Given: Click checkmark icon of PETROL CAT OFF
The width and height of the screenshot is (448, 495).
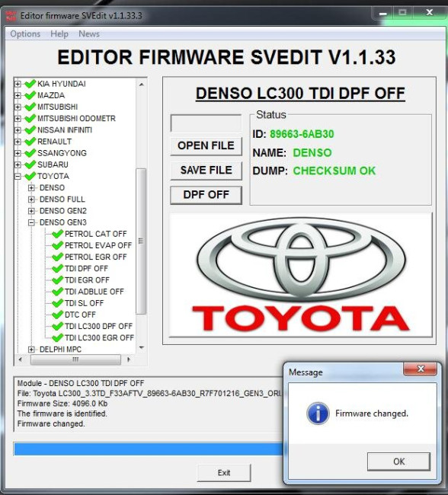Looking at the screenshot, I should (57, 234).
